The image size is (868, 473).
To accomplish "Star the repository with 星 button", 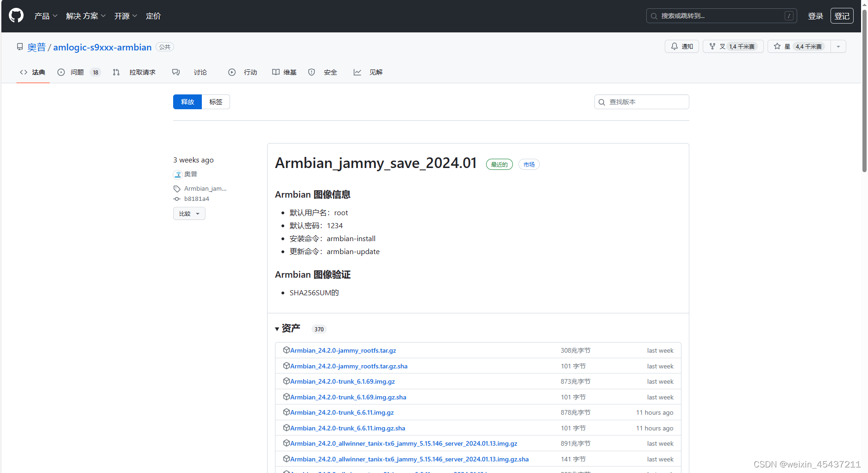I will (x=799, y=46).
